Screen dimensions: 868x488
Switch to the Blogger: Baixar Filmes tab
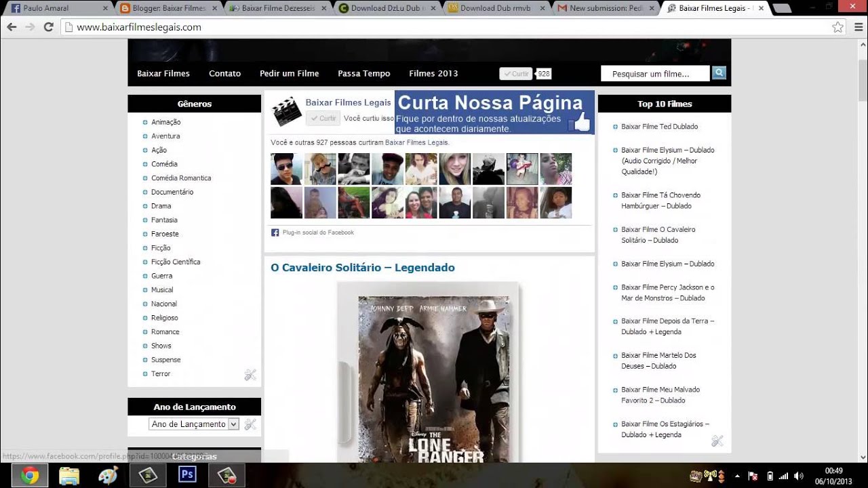[x=166, y=9]
